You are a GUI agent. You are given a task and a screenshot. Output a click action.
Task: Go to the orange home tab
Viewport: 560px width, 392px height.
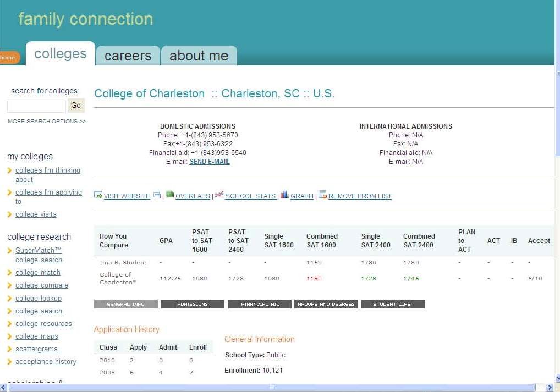click(x=9, y=58)
